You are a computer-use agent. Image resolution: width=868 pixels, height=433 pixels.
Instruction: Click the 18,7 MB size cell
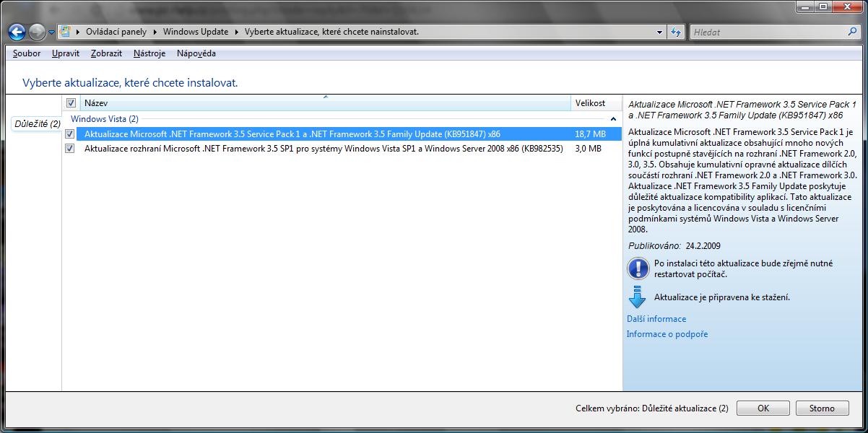(x=590, y=134)
